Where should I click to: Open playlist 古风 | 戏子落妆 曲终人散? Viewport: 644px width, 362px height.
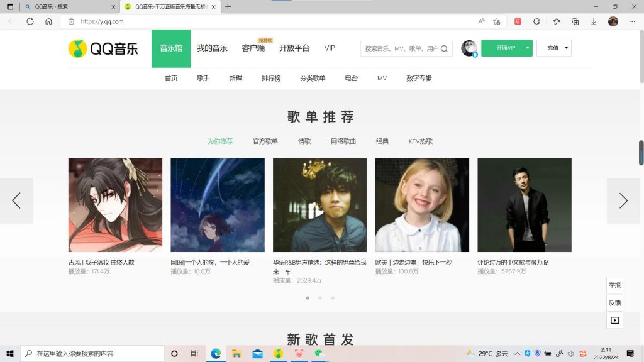coord(101,262)
